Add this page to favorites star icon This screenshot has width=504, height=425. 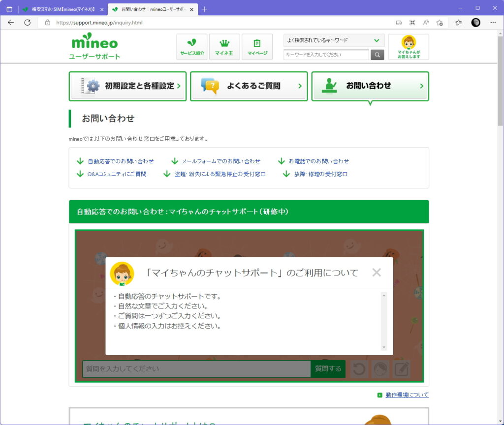440,23
